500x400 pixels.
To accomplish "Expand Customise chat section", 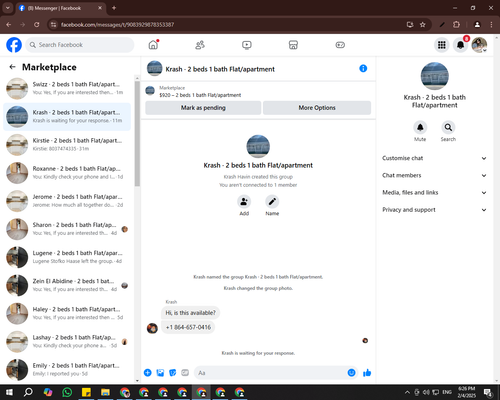I will pyautogui.click(x=434, y=158).
